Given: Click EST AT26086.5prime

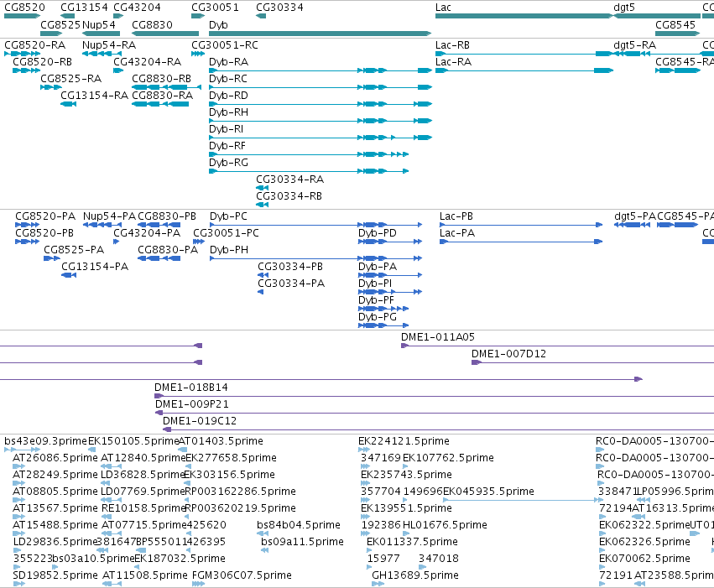Looking at the screenshot, I should 55,458.
